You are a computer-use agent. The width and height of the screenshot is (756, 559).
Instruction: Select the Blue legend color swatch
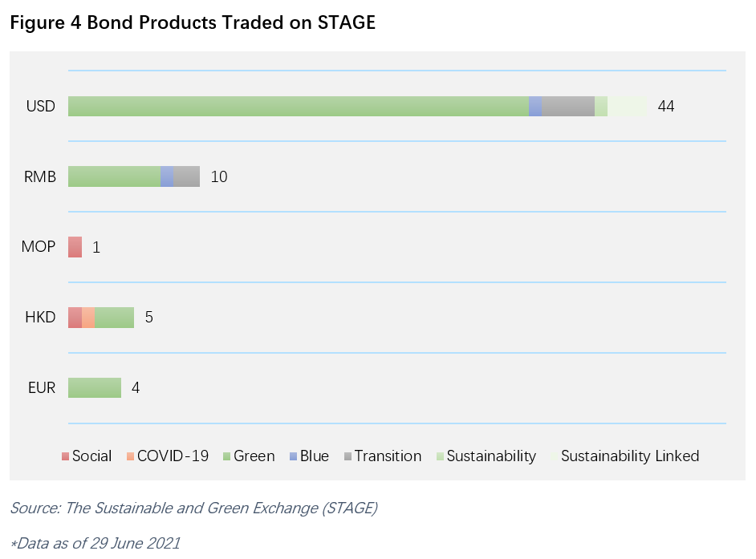click(294, 456)
